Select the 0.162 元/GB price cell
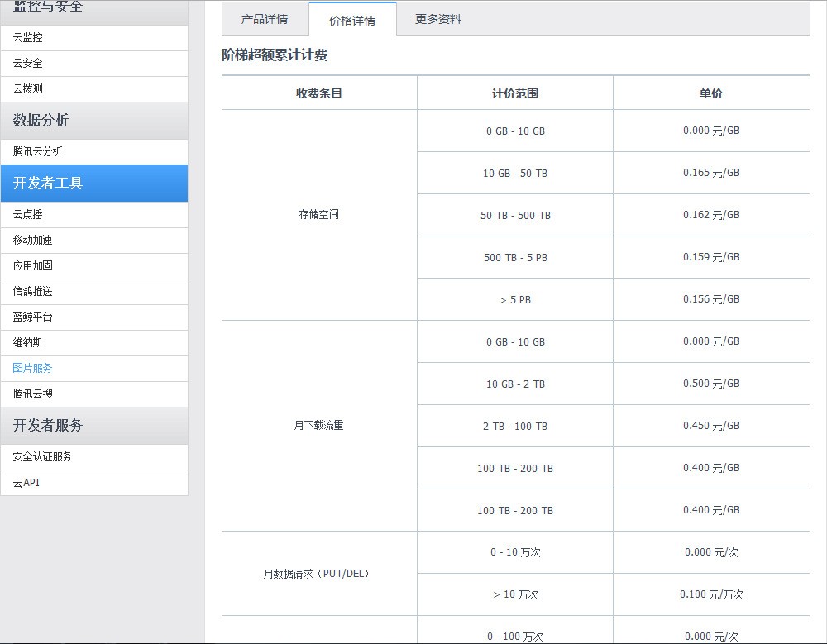Screen dimensions: 827x644 (711, 215)
